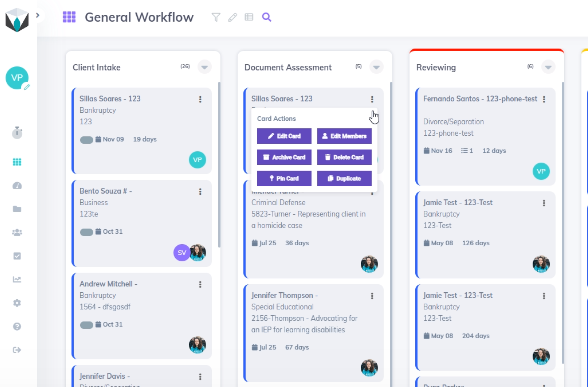This screenshot has width=588, height=387.
Task: Click the General Workflow board title
Action: click(x=139, y=17)
